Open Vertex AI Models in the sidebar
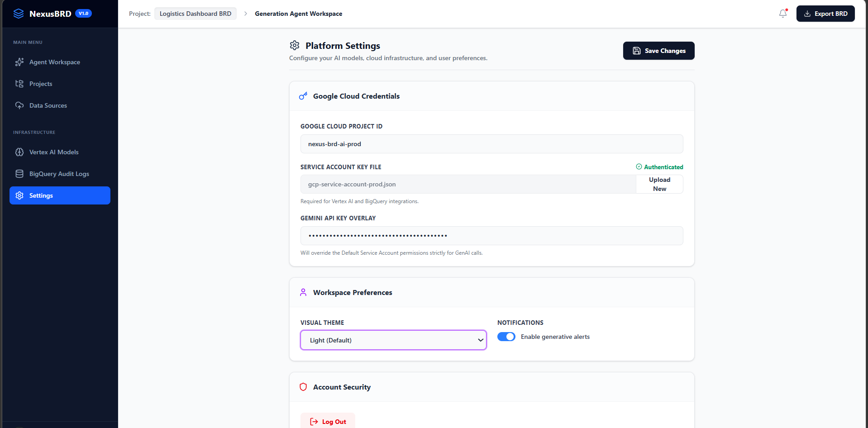The image size is (868, 428). [60, 152]
